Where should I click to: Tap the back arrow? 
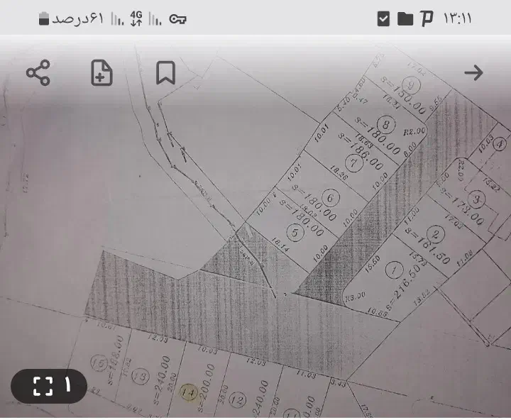(x=473, y=72)
